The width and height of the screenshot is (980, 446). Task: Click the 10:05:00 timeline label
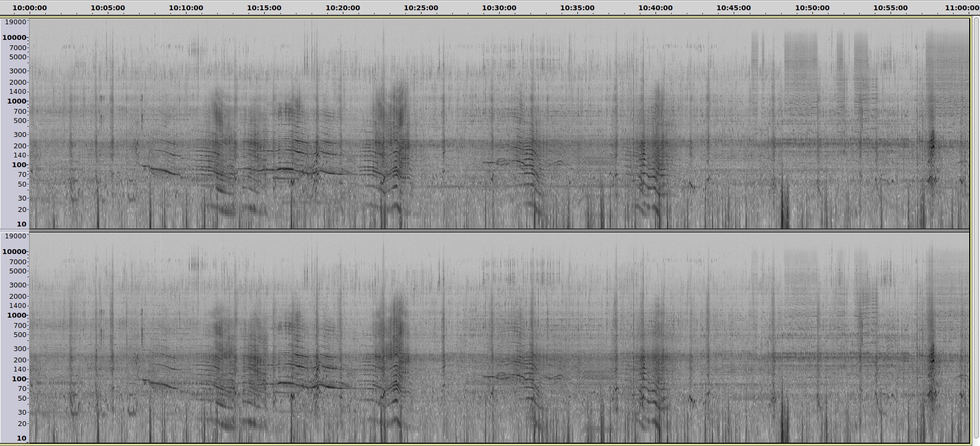click(x=108, y=8)
